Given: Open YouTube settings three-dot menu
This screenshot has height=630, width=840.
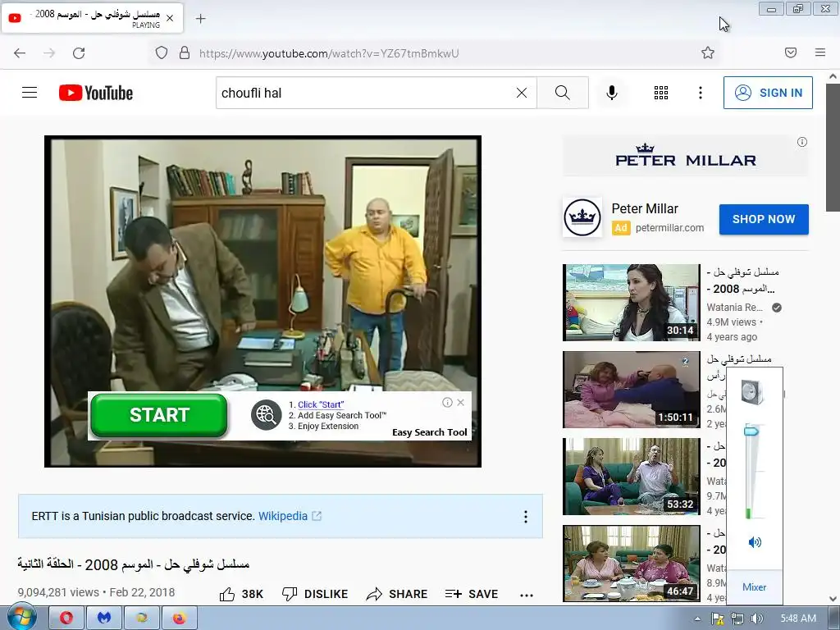Looking at the screenshot, I should [x=701, y=93].
